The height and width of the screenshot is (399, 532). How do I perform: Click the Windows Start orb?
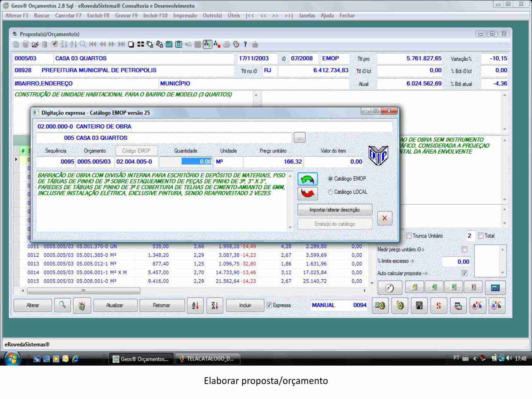[x=12, y=358]
